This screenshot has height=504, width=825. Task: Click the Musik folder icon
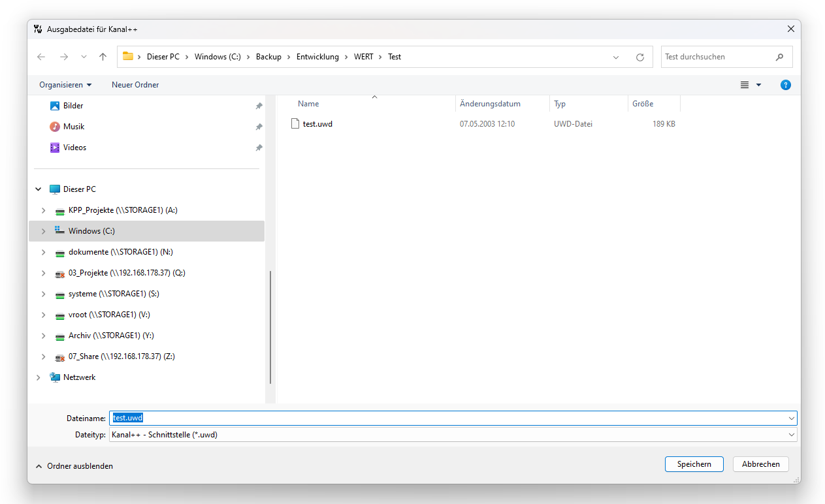[x=55, y=127]
